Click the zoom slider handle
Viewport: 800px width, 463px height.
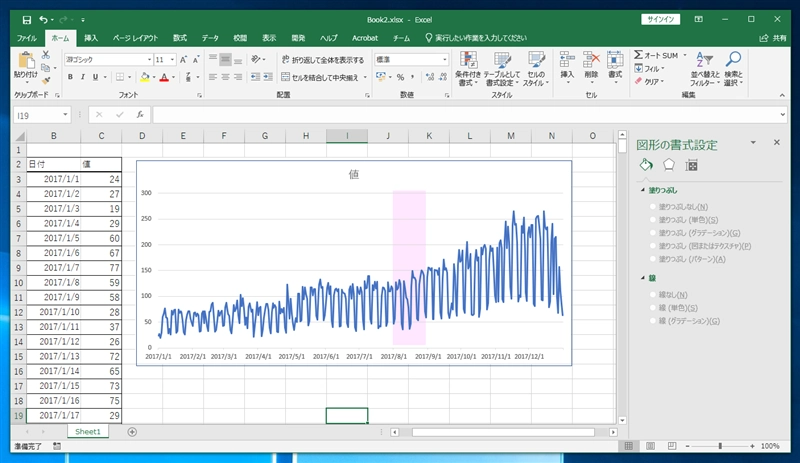click(x=720, y=446)
